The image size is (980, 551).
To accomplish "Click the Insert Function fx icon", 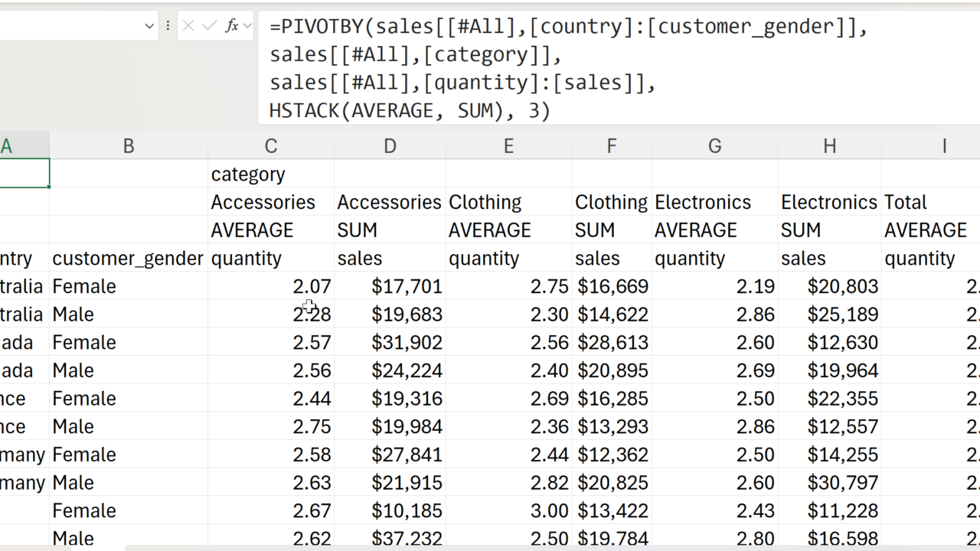I will pos(231,26).
